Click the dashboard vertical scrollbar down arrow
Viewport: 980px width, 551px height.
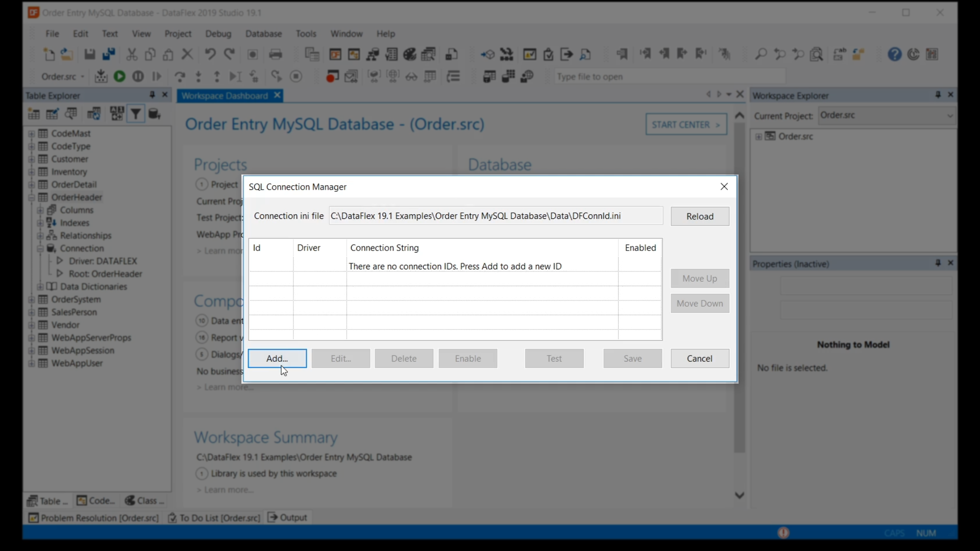pos(739,495)
